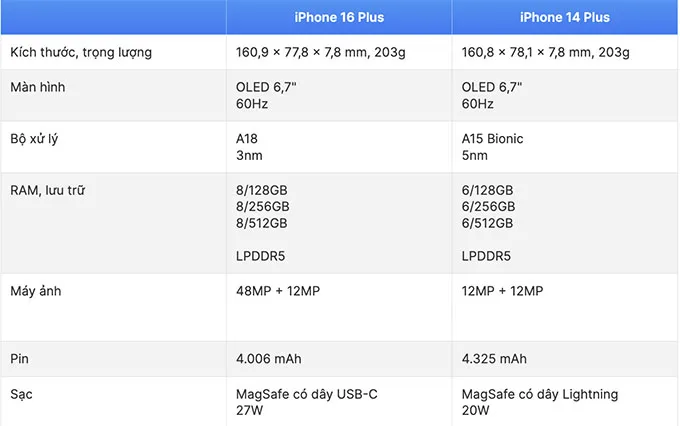
Task: Click the MagSafe có dây USB-C cell
Action: coord(339,402)
